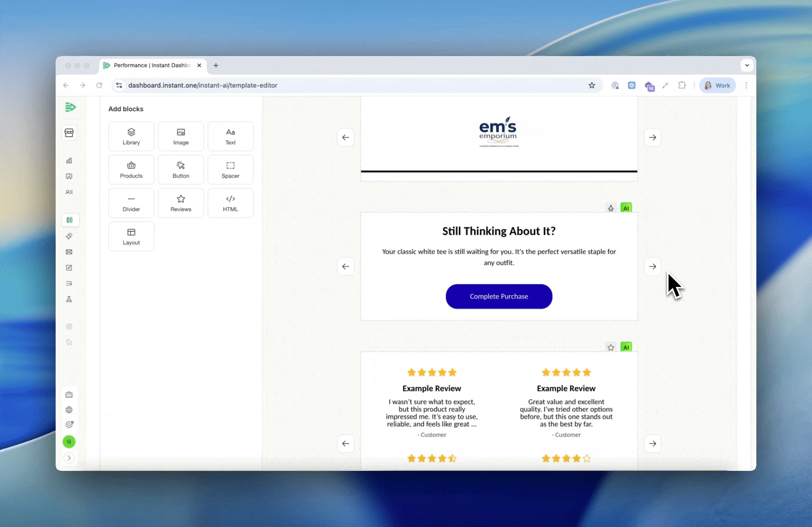Expand the left sidebar with chevron

[69, 458]
